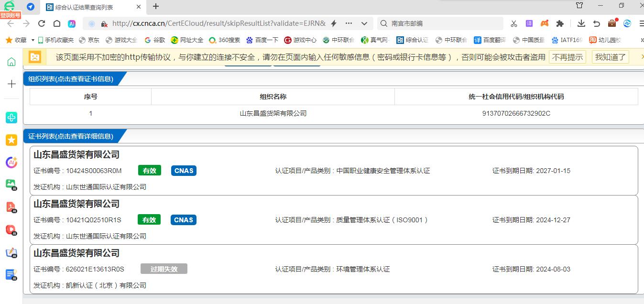Open the game controller extension icon
The image size is (644, 304).
pos(545,23)
